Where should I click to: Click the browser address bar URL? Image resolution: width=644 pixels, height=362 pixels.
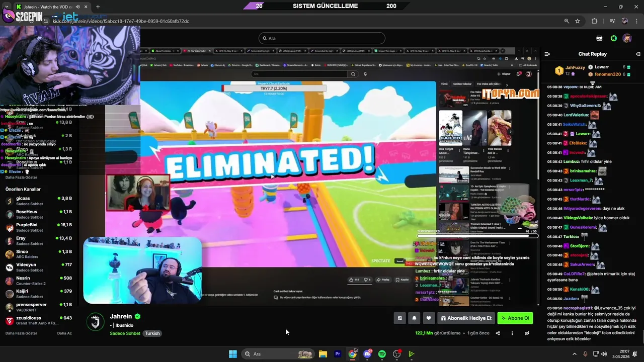(x=121, y=21)
